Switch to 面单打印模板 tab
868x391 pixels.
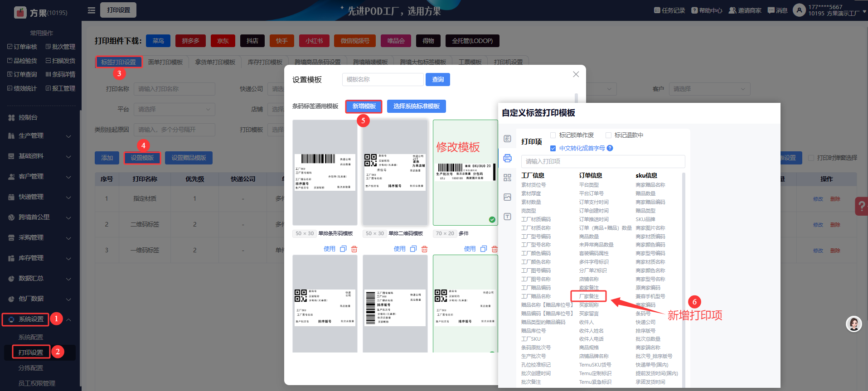(x=165, y=62)
